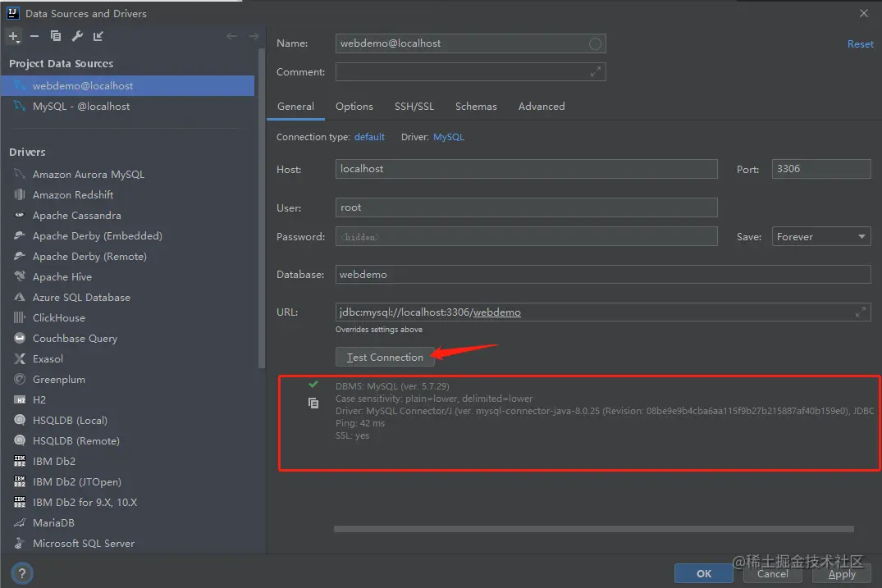Click the color circle in Name field
882x588 pixels.
(x=595, y=43)
